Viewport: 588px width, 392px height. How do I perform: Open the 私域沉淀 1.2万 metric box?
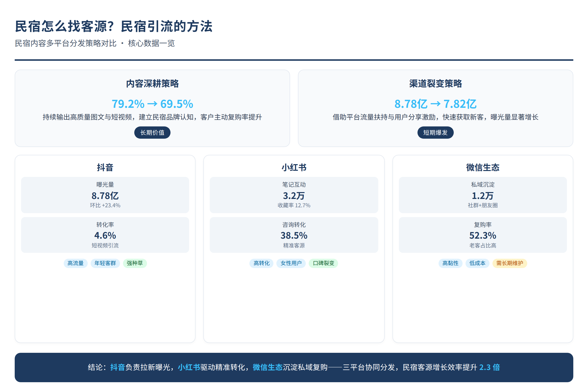click(x=483, y=195)
